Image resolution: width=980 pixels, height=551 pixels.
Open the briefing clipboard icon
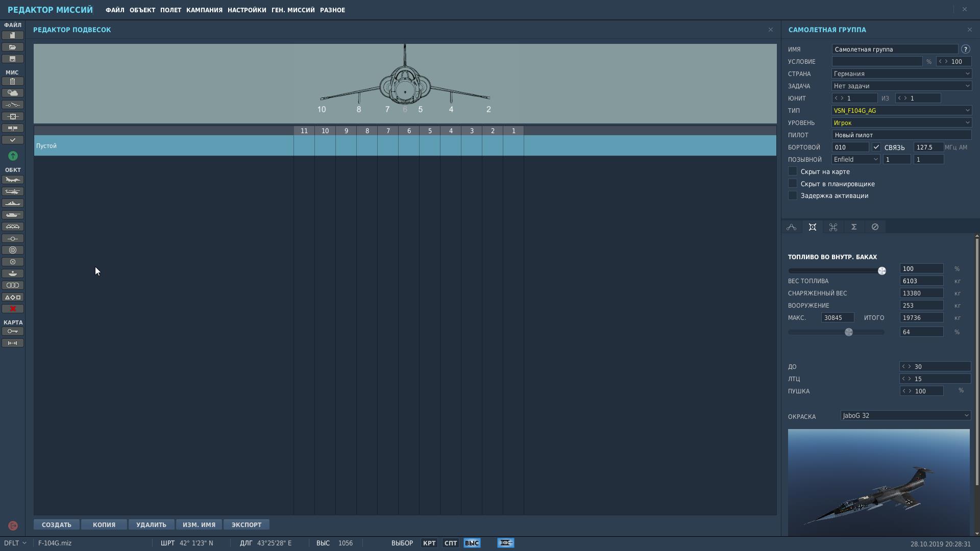[x=13, y=81]
